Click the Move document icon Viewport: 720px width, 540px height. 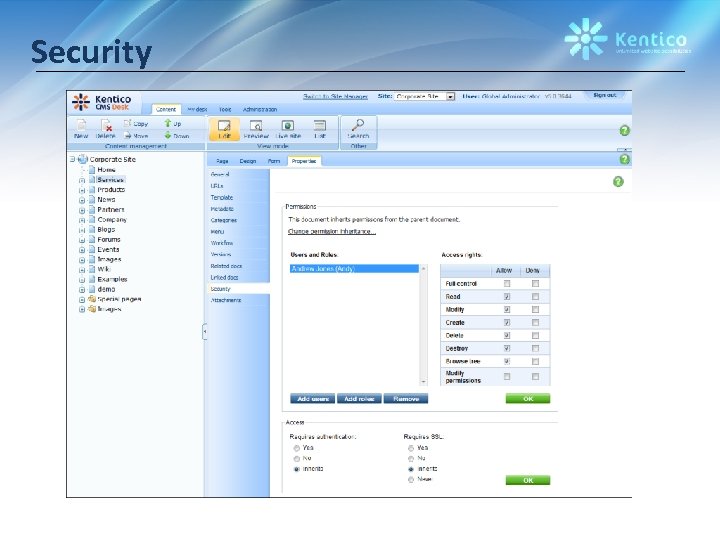(127, 135)
